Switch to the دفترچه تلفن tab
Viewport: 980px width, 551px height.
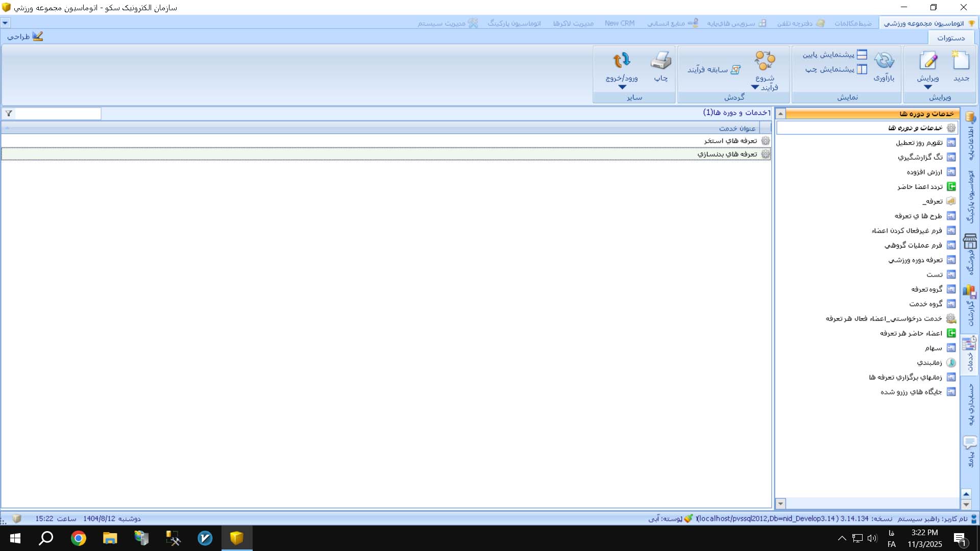[800, 23]
